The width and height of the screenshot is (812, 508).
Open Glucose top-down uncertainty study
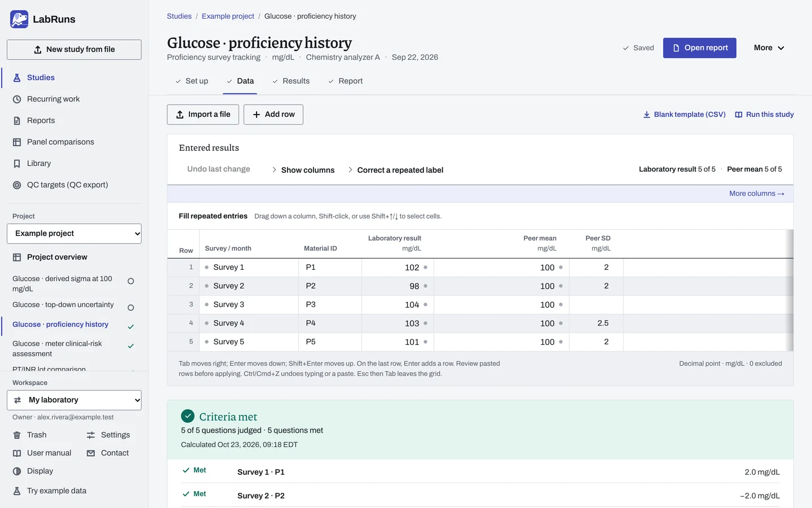point(74,305)
